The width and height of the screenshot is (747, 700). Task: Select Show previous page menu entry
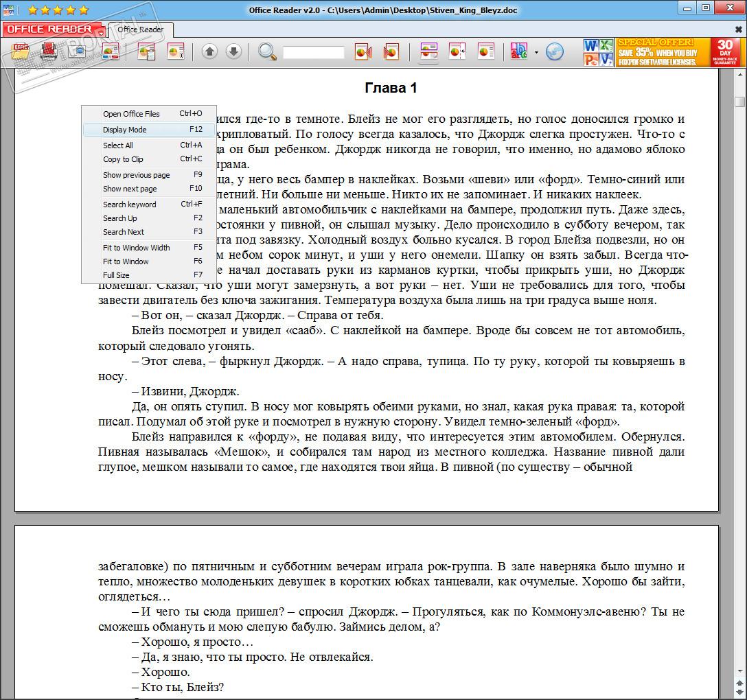[x=149, y=175]
